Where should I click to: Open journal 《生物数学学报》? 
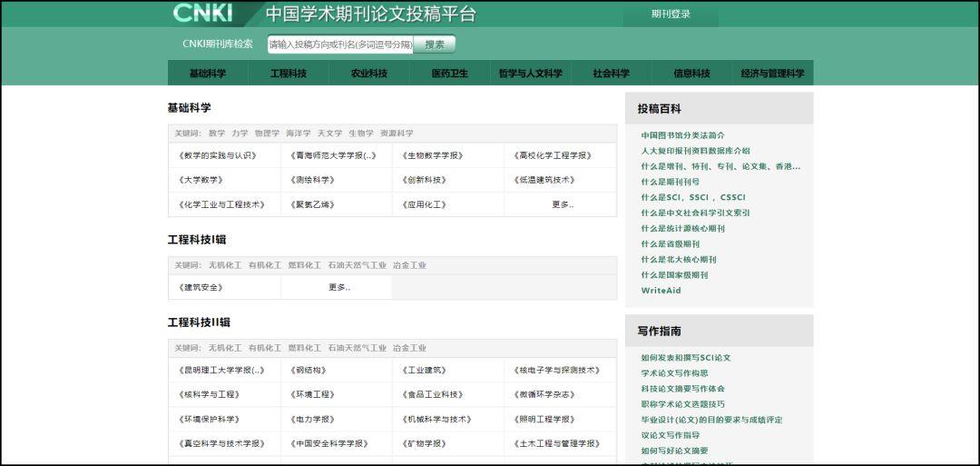point(433,155)
